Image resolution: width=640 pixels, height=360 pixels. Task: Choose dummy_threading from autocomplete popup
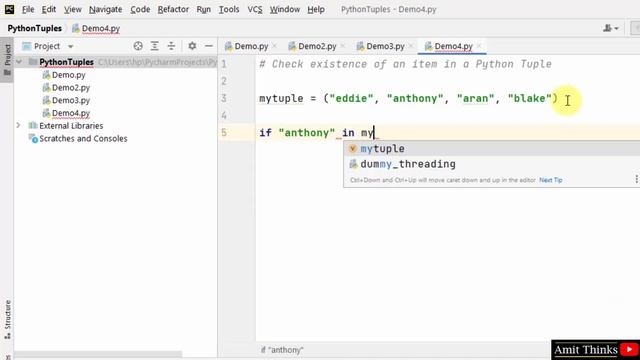(492, 164)
